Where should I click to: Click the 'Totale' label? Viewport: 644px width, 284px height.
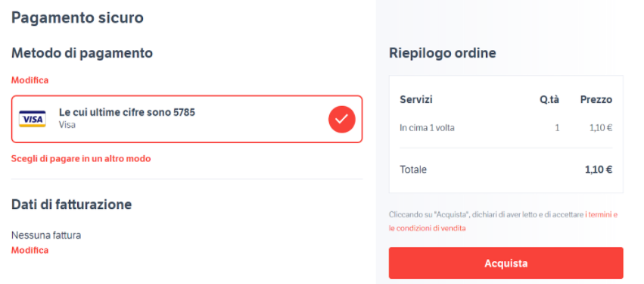tap(413, 170)
